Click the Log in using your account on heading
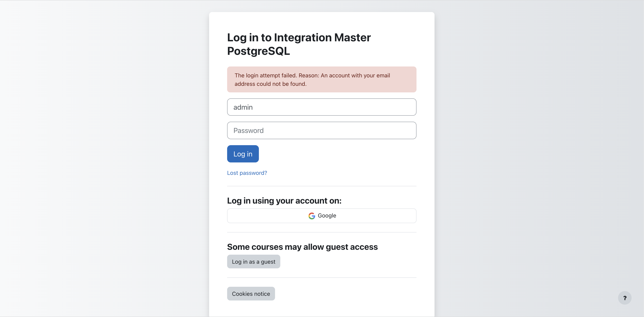The height and width of the screenshot is (317, 644). tap(284, 201)
